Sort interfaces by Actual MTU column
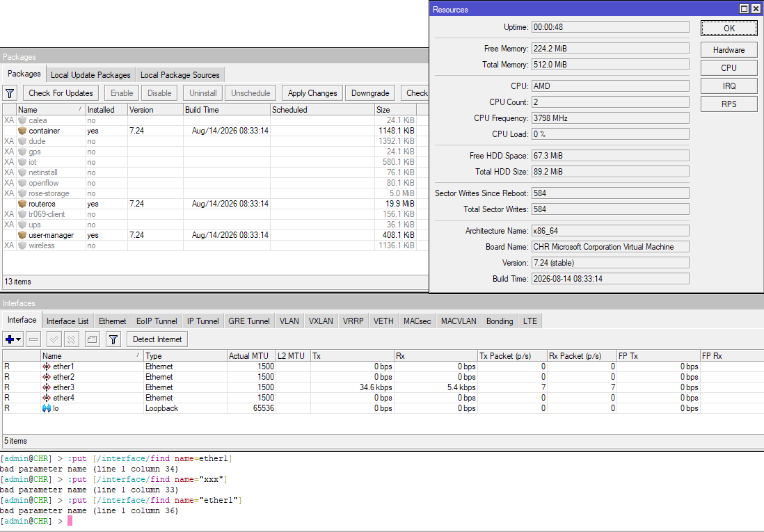The image size is (764, 532). click(x=251, y=355)
